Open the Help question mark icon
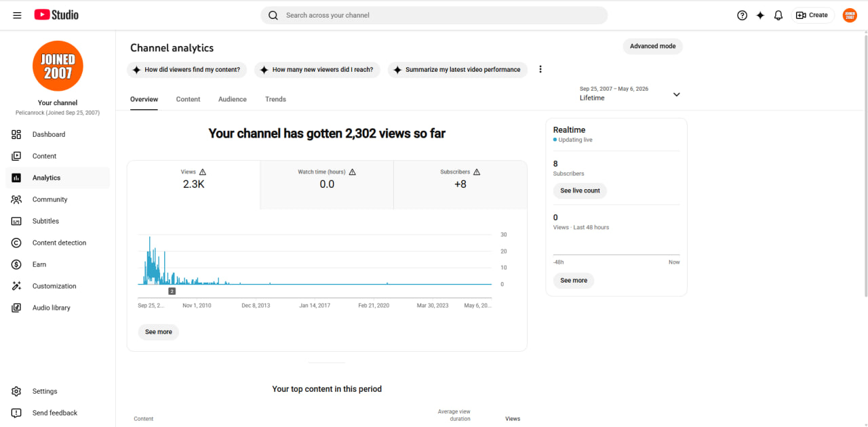The image size is (868, 427). point(742,15)
